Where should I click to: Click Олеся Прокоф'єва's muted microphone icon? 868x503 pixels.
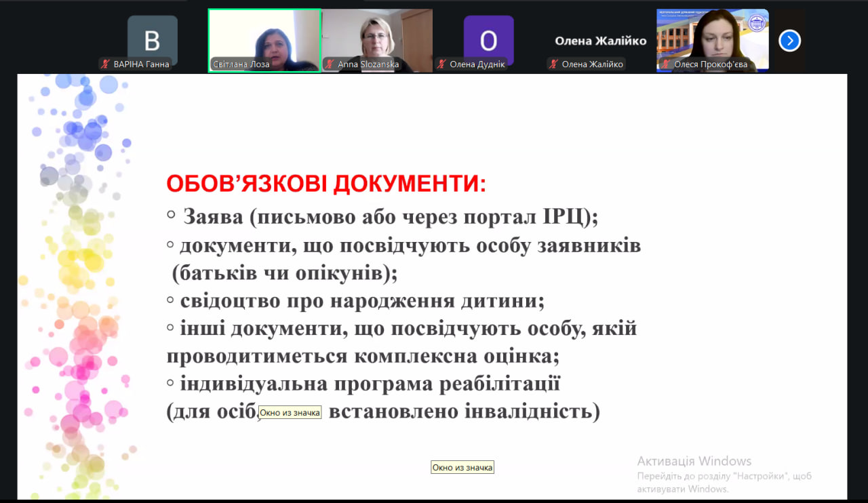[666, 64]
